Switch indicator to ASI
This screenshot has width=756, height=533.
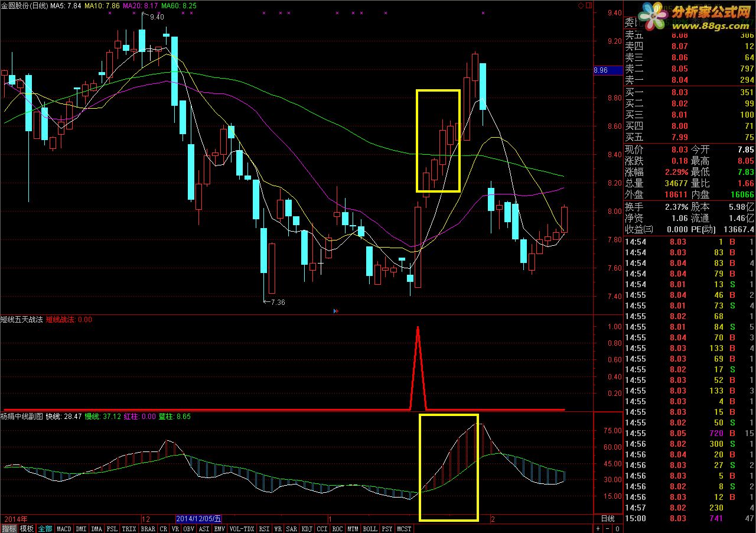point(204,529)
